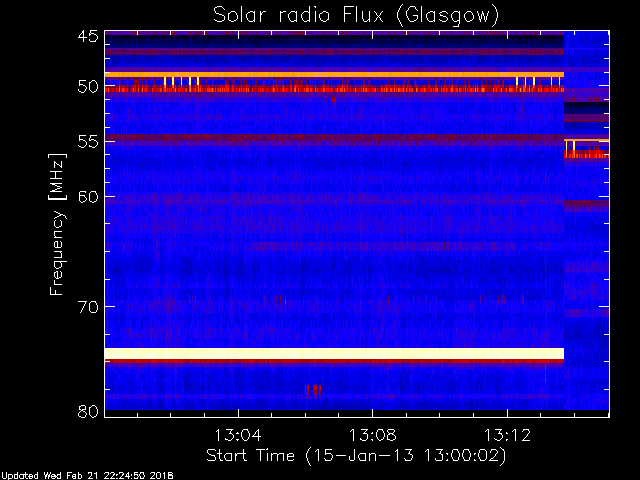Click the 13:04 time tick label
The image size is (640, 480).
(x=238, y=435)
